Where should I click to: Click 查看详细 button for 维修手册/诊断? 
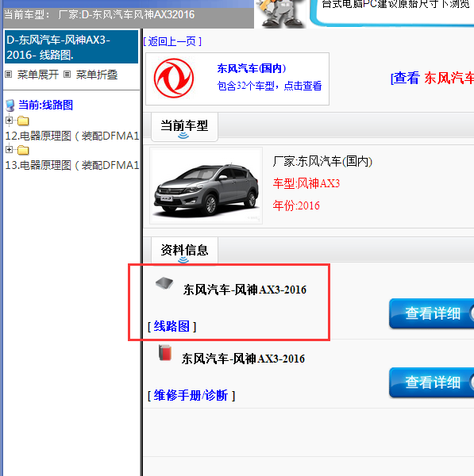(431, 382)
